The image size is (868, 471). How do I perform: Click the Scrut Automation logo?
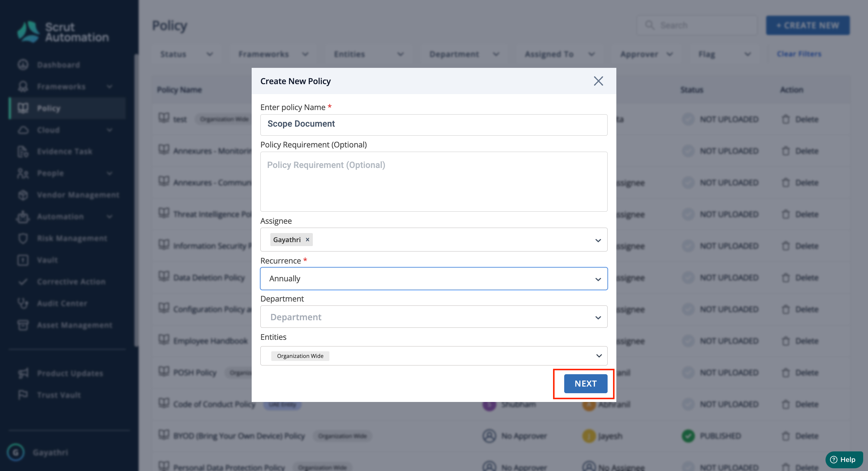pyautogui.click(x=63, y=32)
